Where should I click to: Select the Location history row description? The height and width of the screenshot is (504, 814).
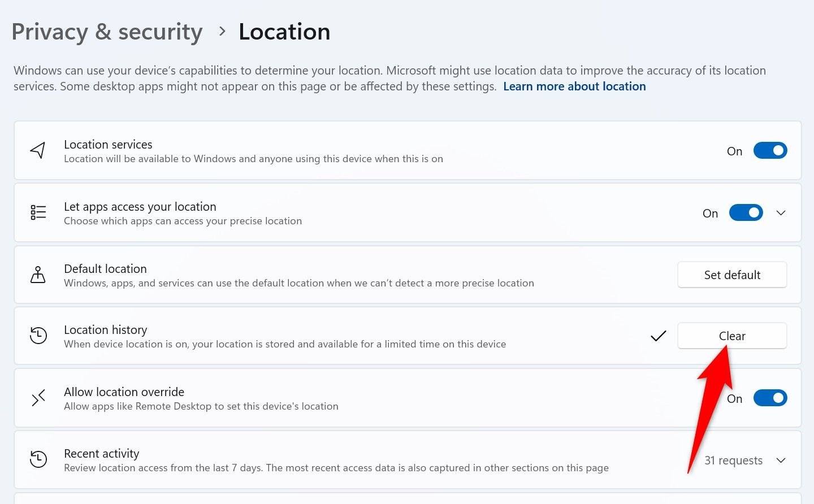click(285, 344)
